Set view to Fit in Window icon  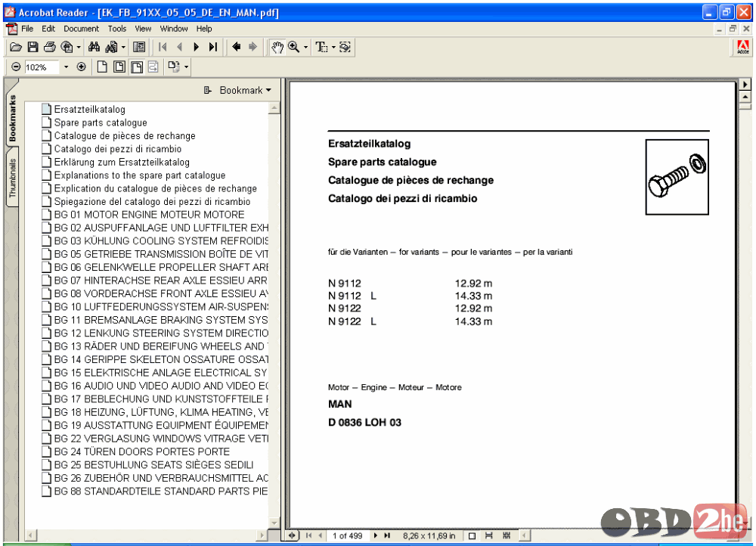click(119, 67)
